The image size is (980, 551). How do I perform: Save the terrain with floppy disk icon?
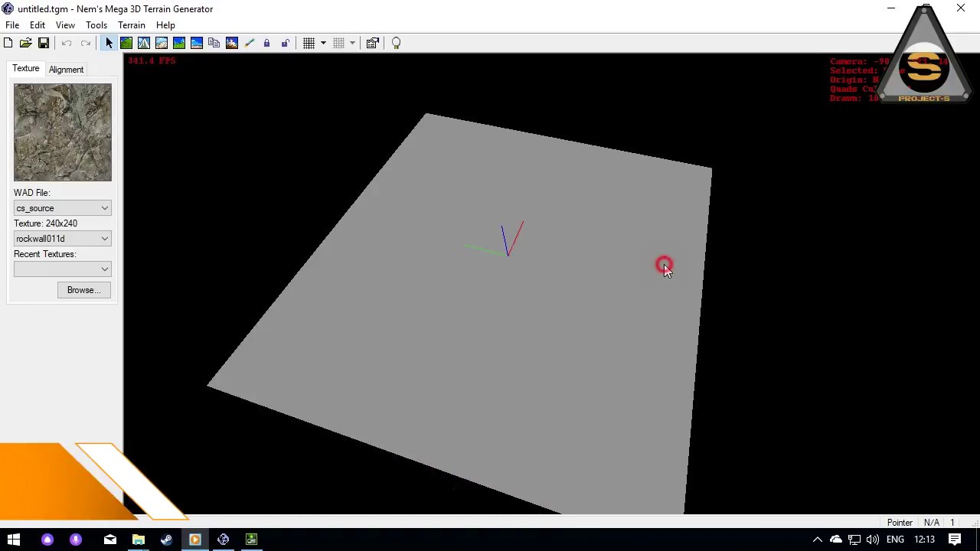(44, 43)
